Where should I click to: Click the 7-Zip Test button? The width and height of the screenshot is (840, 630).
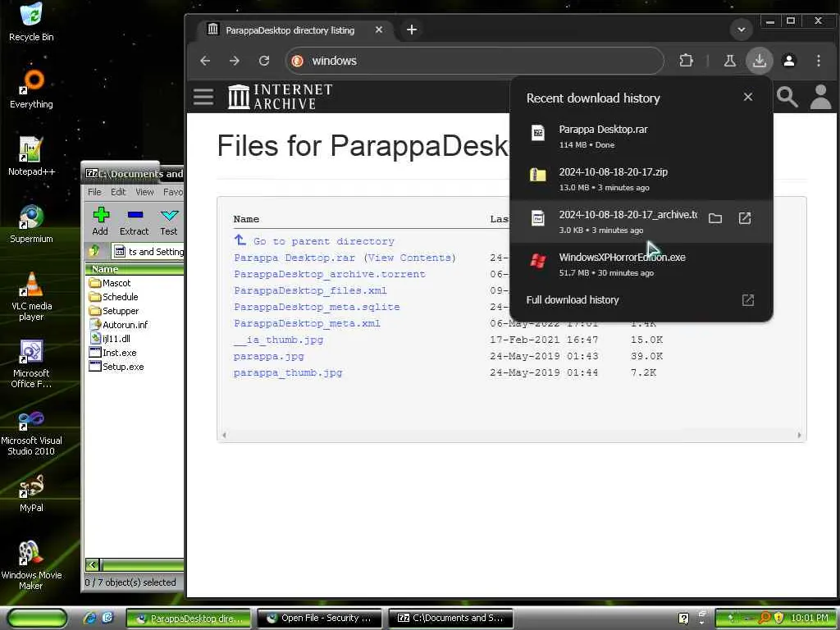169,221
